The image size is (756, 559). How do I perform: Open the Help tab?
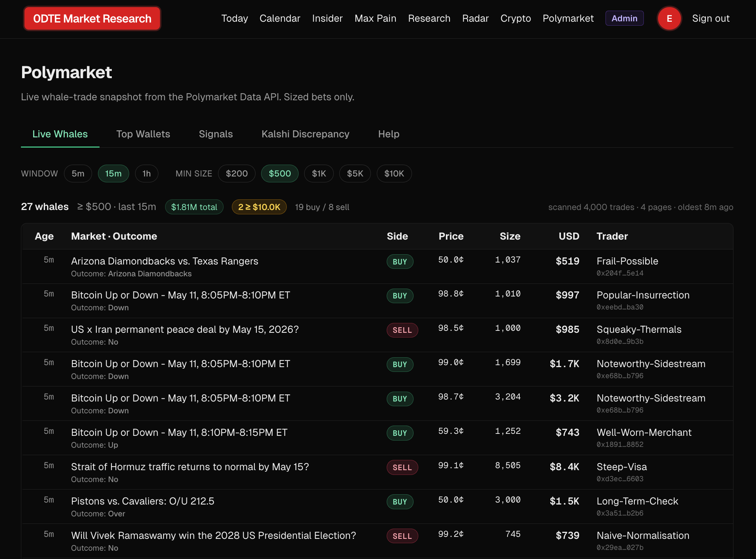coord(389,134)
